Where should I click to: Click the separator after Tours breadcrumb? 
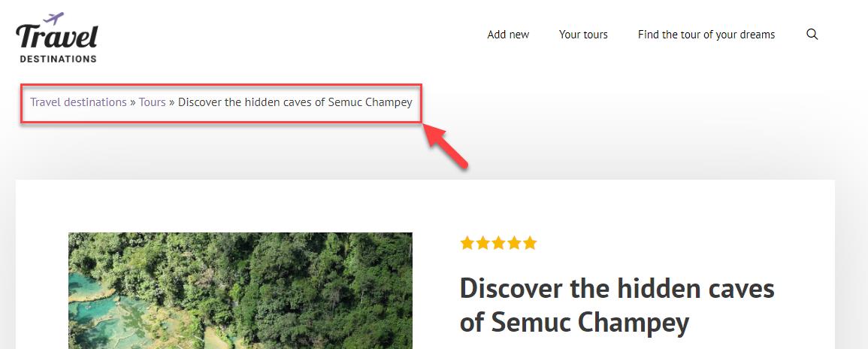172,102
